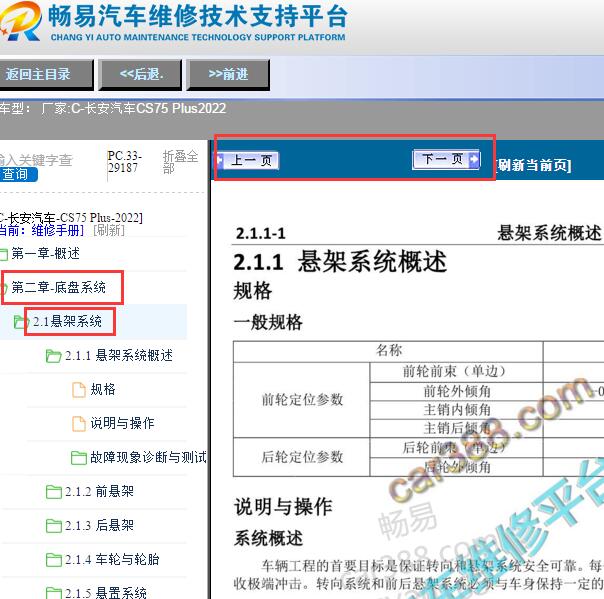The width and height of the screenshot is (604, 599).
Task: Click the heading 2.1.1 悬架系统概述
Action: (340, 262)
